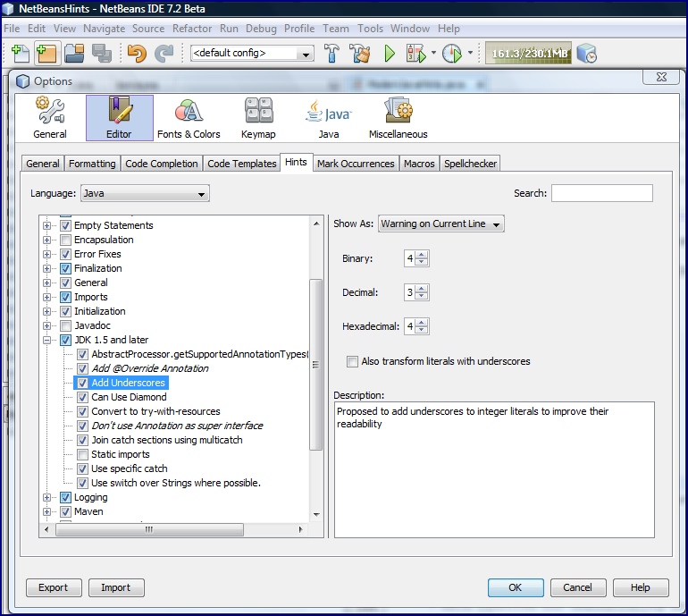Open the Java options category
688x616 pixels.
pos(329,118)
